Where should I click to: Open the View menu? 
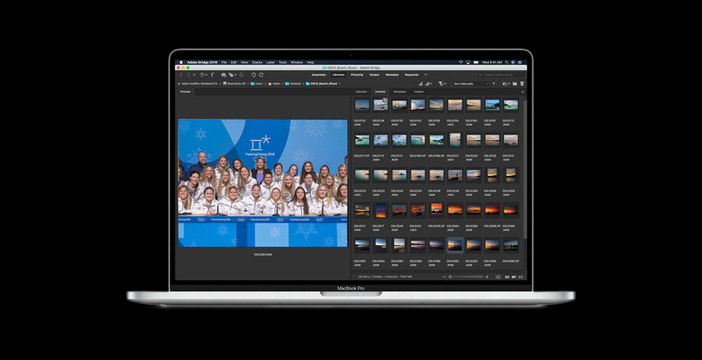tap(244, 62)
